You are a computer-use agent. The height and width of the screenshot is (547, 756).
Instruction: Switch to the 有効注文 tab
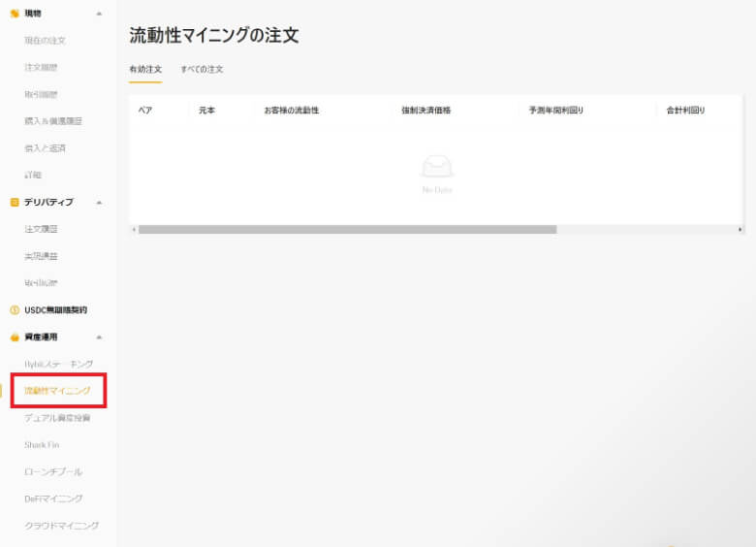point(145,70)
